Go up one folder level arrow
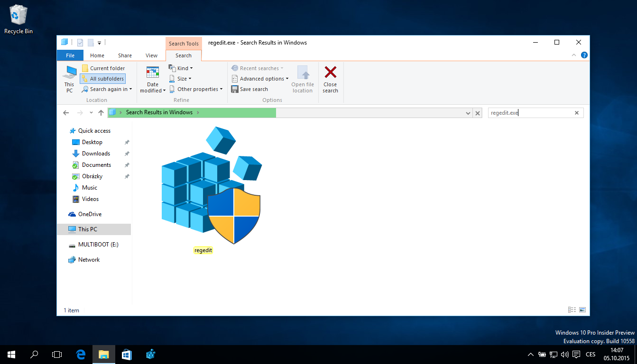The height and width of the screenshot is (364, 637). coord(101,113)
